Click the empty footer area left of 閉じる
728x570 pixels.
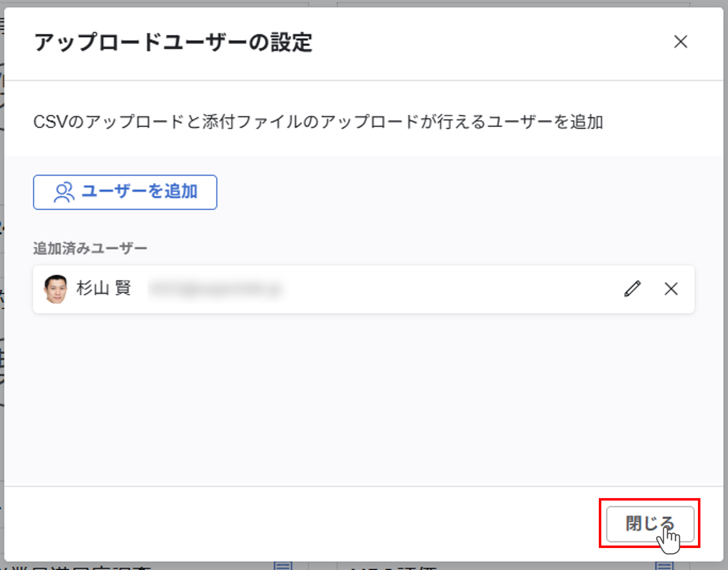(x=300, y=524)
